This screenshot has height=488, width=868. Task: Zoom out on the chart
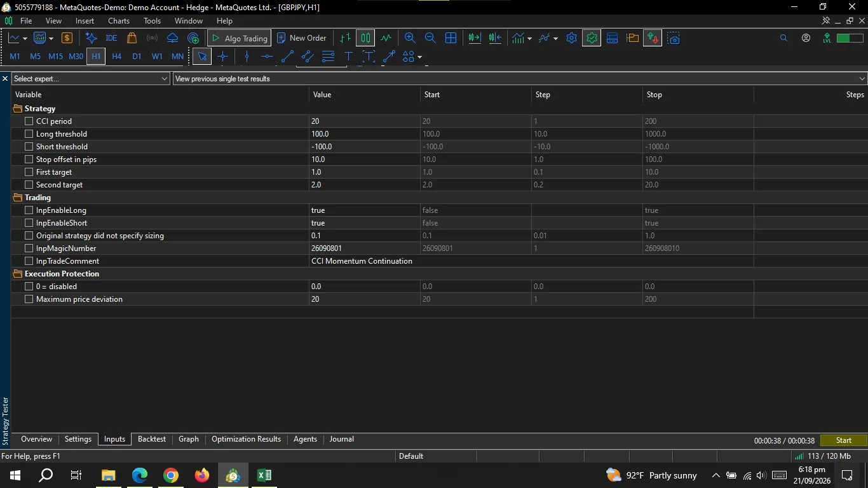pos(430,38)
